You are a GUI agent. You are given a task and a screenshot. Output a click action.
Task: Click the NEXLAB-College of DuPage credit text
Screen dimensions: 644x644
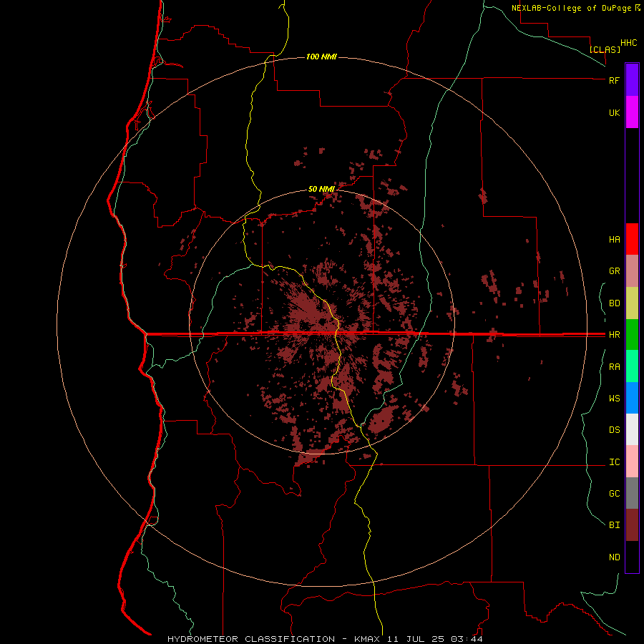click(x=575, y=8)
